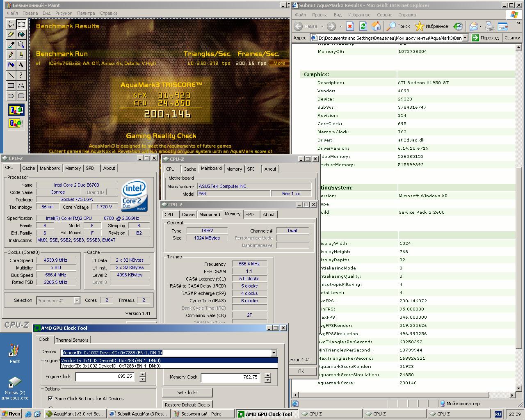The image size is (525, 420).
Task: Click the Internet Explorer Refresh button
Action: point(363,26)
